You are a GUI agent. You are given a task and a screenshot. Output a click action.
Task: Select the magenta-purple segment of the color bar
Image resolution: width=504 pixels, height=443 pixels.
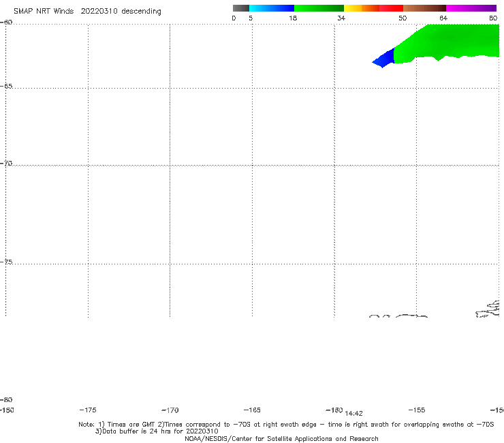[x=471, y=8]
